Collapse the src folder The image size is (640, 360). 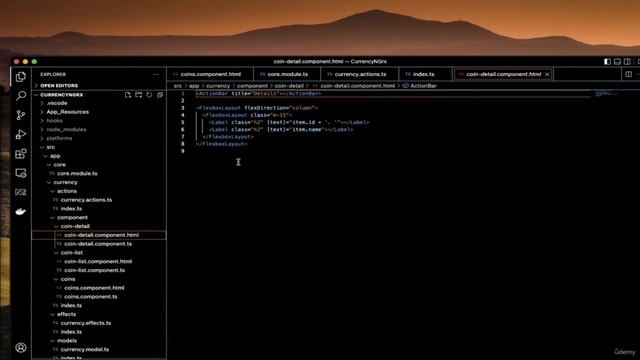tap(99, 147)
